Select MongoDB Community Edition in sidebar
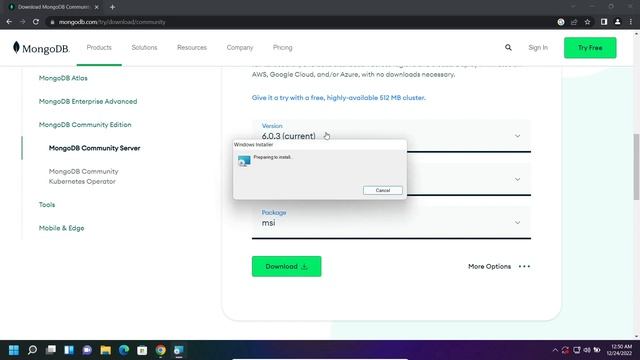Image resolution: width=640 pixels, height=360 pixels. pyautogui.click(x=85, y=124)
